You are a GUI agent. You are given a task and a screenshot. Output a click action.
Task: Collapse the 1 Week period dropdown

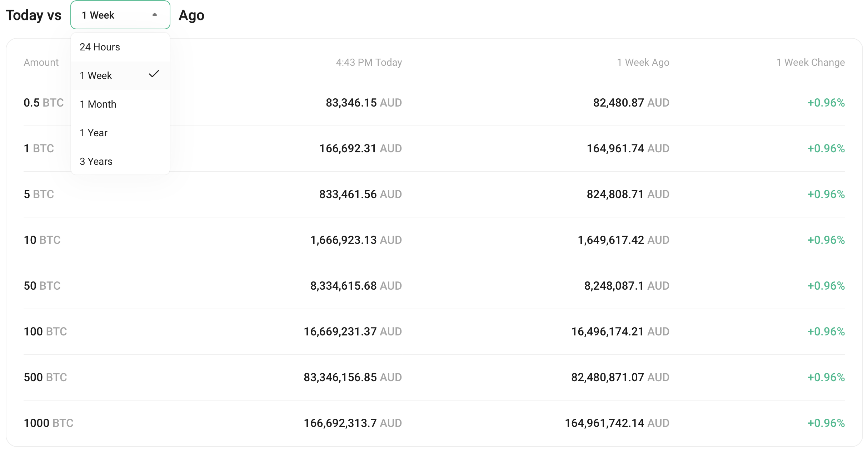120,15
